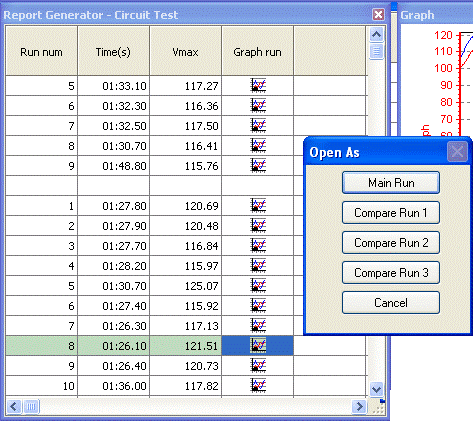Select run number 1 cell
473x421 pixels.
click(x=41, y=206)
